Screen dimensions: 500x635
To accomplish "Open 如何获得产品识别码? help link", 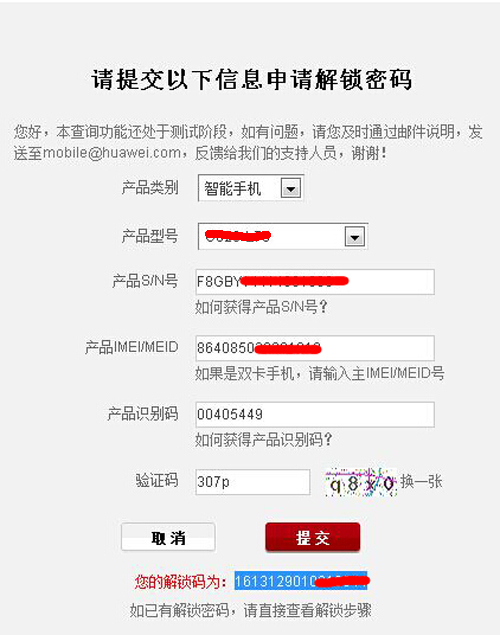I will 264,439.
